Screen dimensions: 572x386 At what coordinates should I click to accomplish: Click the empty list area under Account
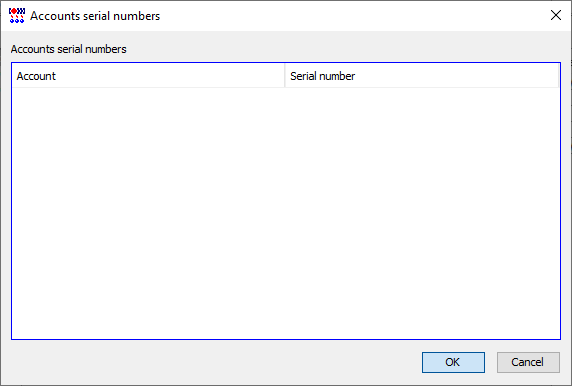tap(148, 213)
